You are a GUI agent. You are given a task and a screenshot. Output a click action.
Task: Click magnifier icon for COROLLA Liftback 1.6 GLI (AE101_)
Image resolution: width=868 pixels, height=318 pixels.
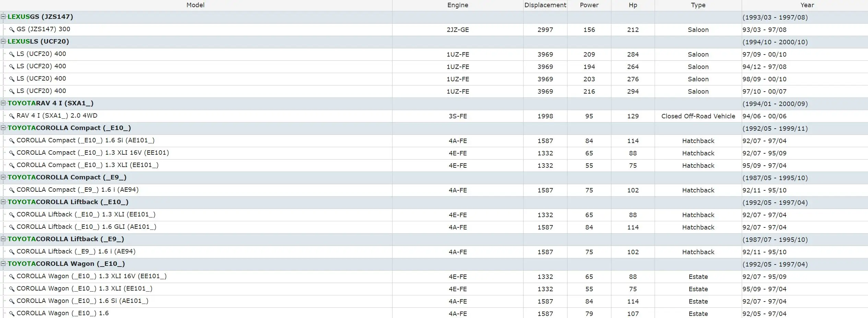(12, 227)
